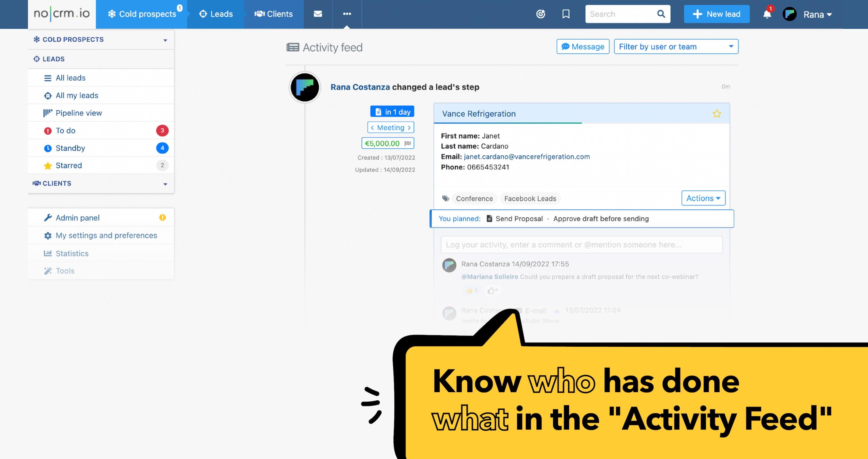Click the Admin panel warning badge

(x=162, y=218)
